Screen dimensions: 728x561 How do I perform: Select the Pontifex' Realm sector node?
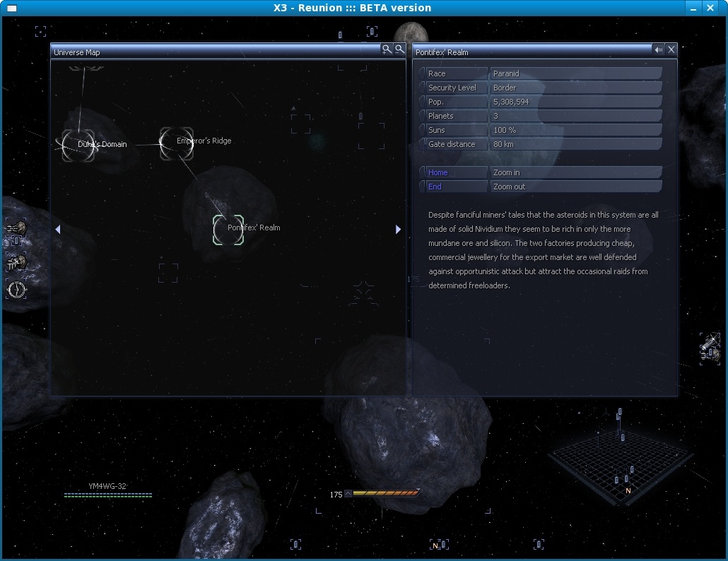pos(228,230)
